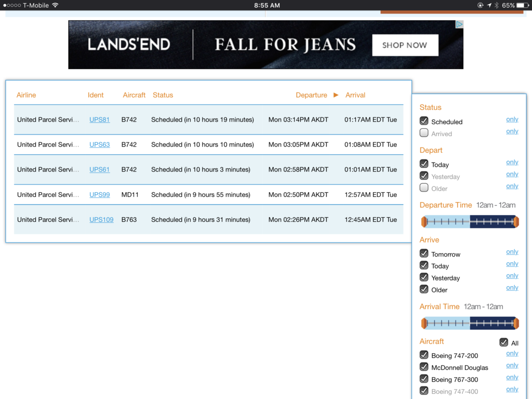Click the Shop Now button in Lands' End ad
The image size is (532, 399).
[405, 45]
